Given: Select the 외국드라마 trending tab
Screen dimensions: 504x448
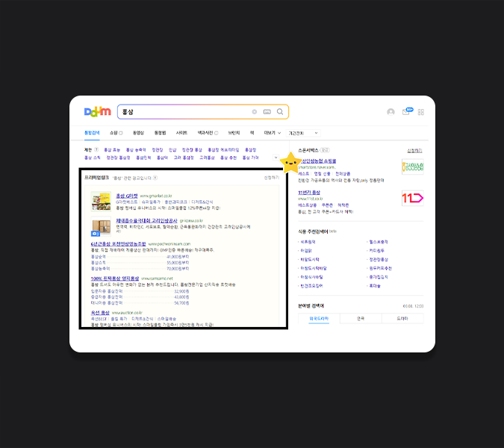Looking at the screenshot, I should (x=319, y=319).
